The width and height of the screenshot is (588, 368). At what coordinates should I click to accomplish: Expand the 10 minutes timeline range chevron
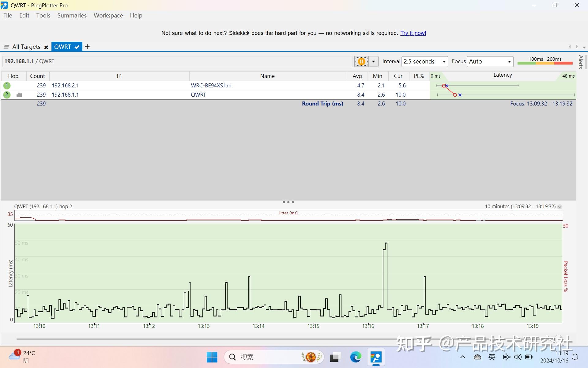(560, 207)
